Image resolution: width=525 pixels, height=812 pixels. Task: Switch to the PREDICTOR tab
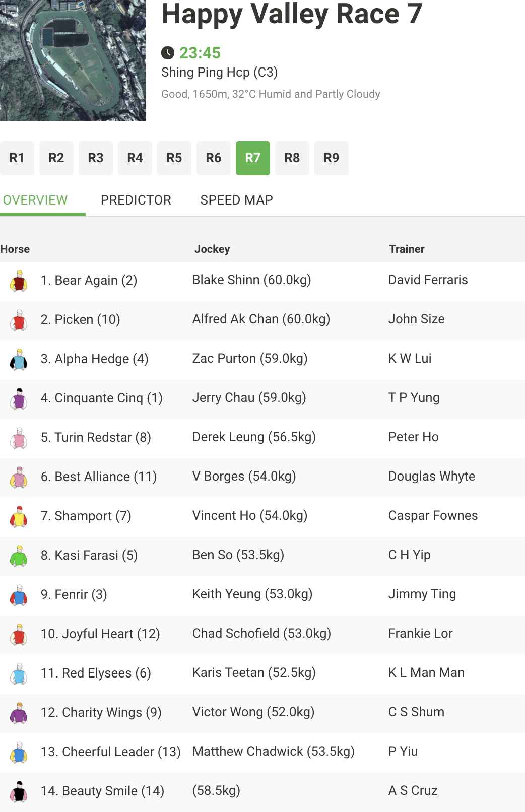pos(136,200)
